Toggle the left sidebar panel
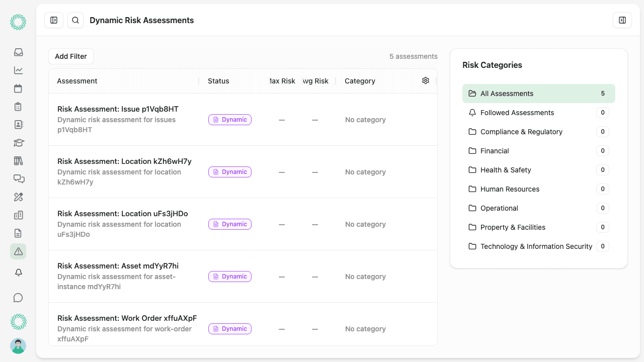The height and width of the screenshot is (362, 644). coord(54,20)
